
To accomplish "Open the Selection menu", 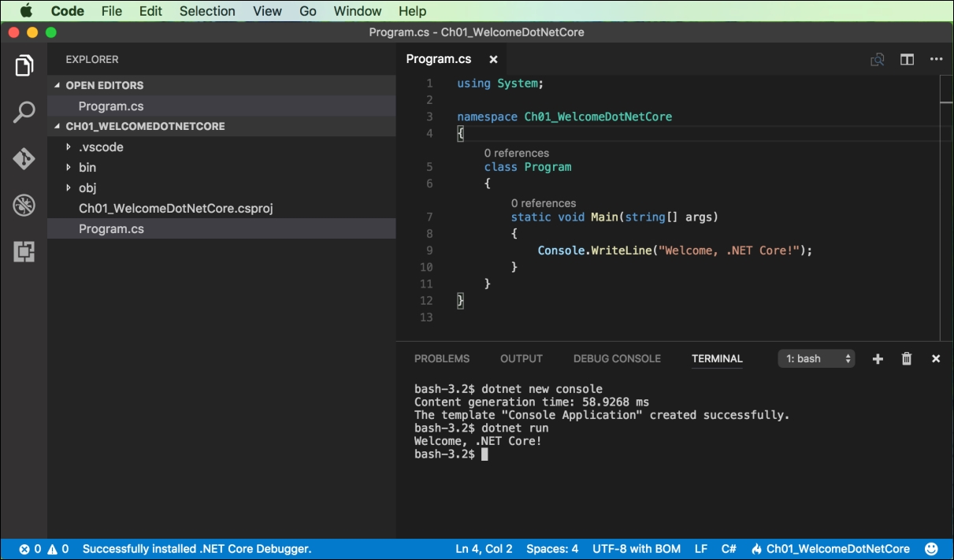I will pyautogui.click(x=207, y=11).
